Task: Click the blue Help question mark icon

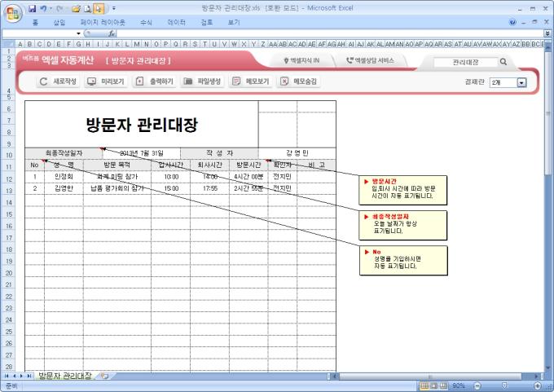Action: (512, 22)
